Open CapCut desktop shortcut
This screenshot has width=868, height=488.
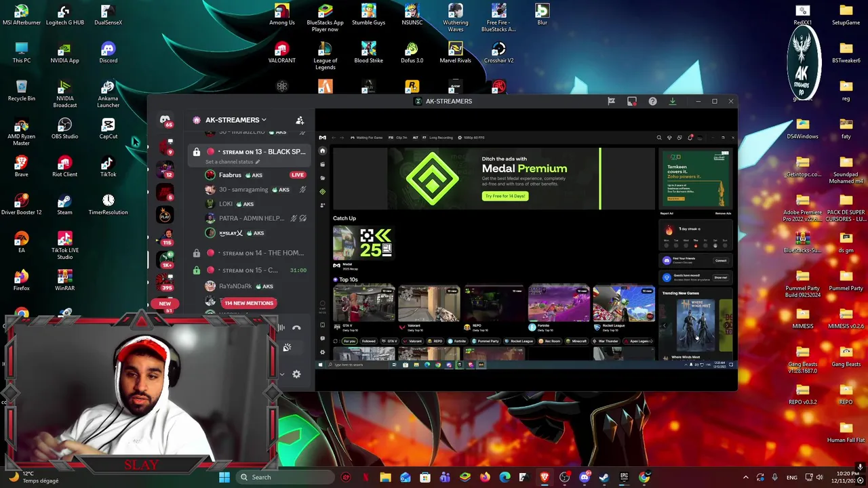[x=108, y=129]
